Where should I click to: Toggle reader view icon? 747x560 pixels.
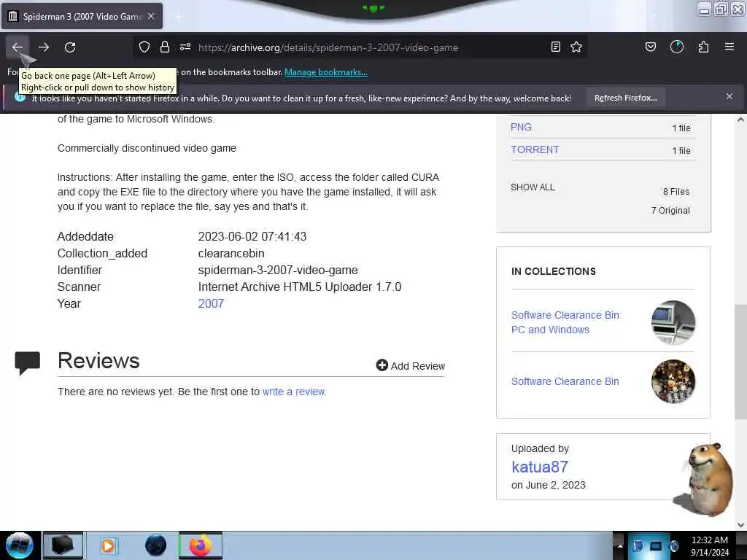555,47
